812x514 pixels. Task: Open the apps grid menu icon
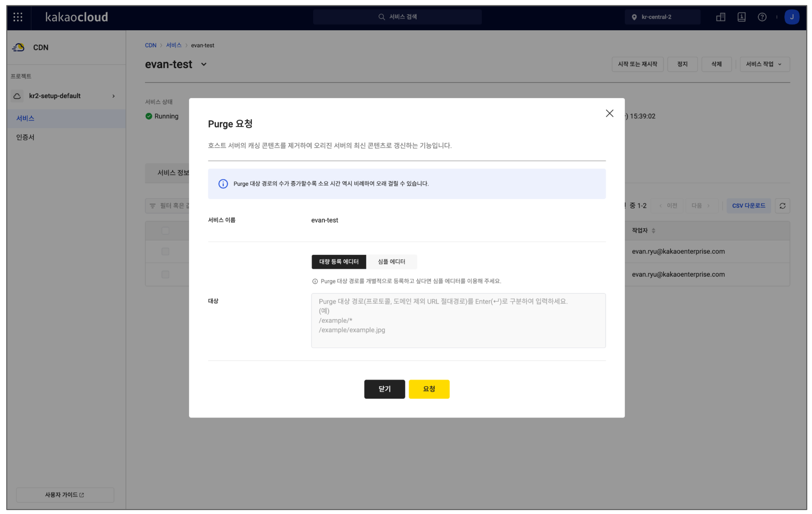pos(18,17)
